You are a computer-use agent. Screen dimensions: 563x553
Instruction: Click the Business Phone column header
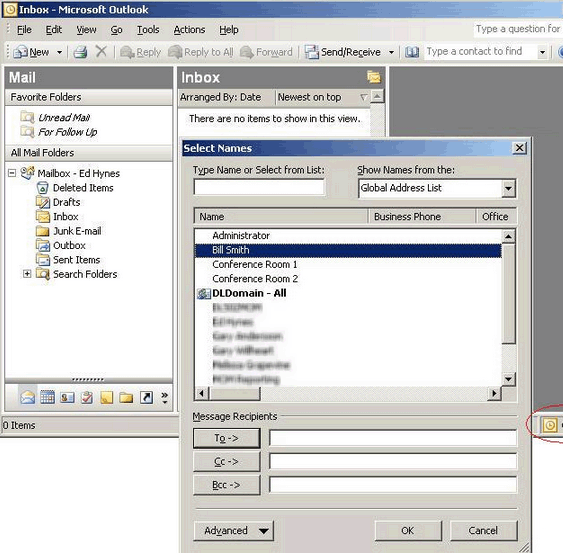(422, 217)
